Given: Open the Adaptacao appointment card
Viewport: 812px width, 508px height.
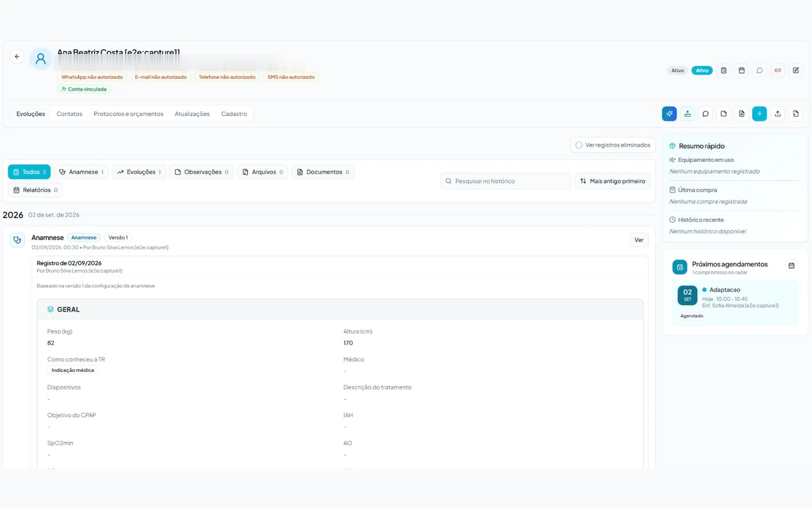Looking at the screenshot, I should coord(735,303).
